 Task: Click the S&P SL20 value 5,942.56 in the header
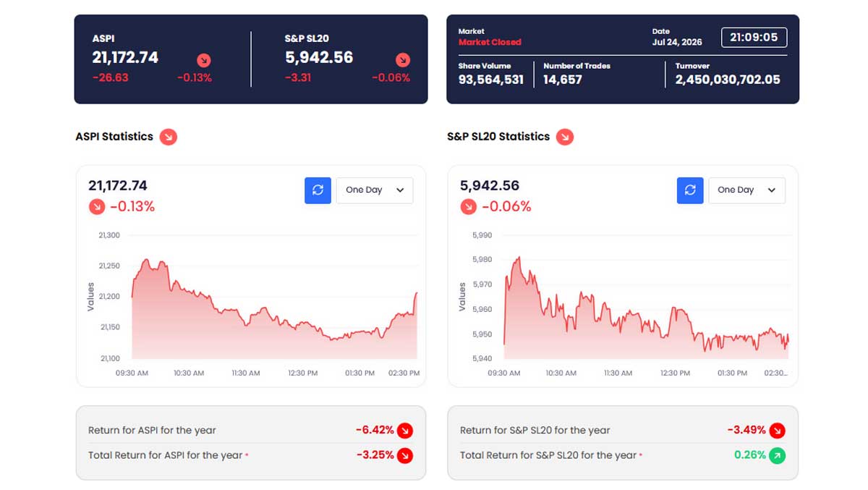(x=319, y=57)
